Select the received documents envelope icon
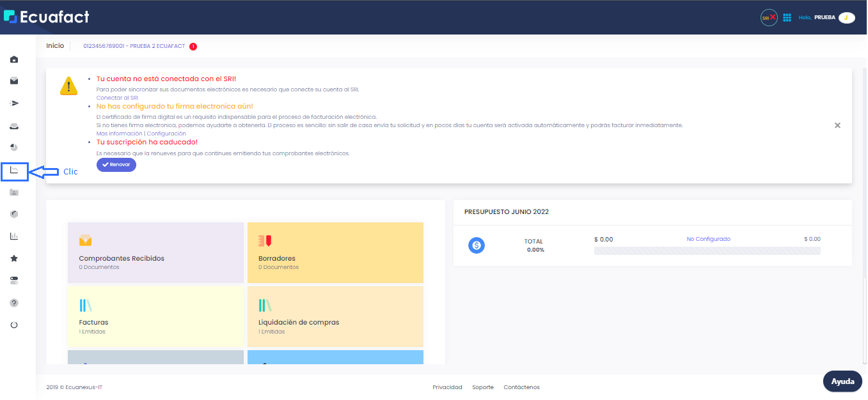Image resolution: width=868 pixels, height=400 pixels. pos(13,81)
